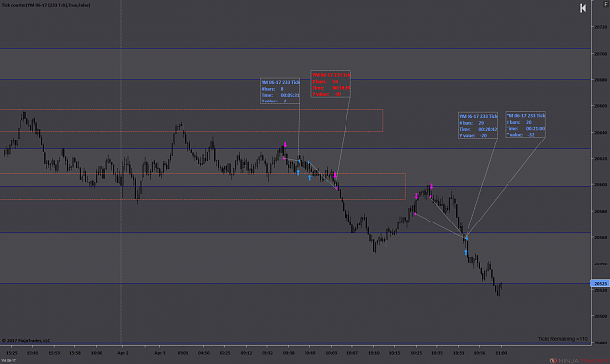
Task: Select the blue up arrow below 20560 line
Action: tap(466, 253)
